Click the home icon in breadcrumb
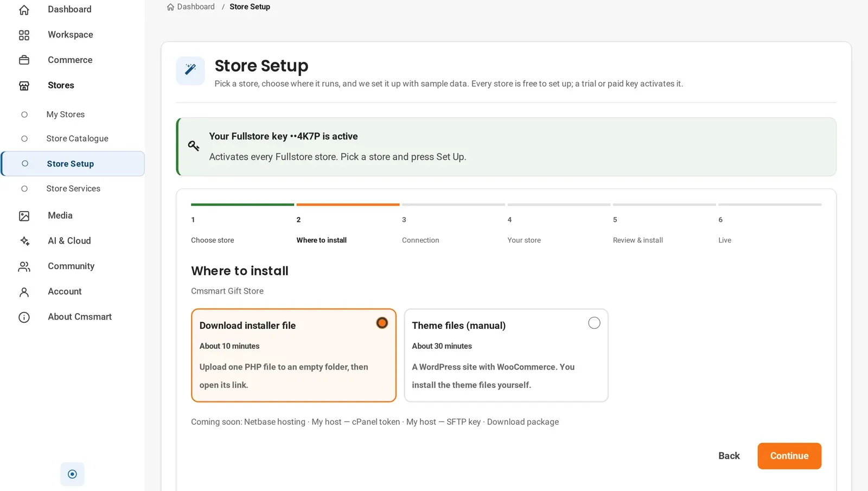Image resolution: width=868 pixels, height=491 pixels. tap(170, 7)
